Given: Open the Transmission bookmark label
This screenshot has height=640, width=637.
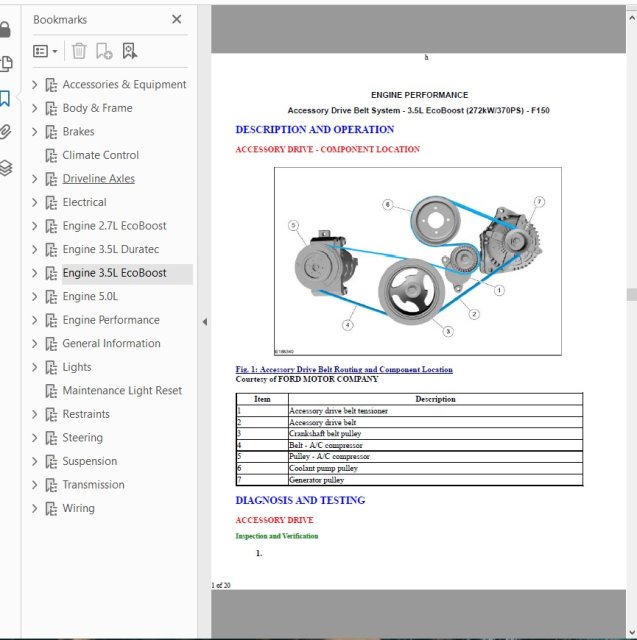Looking at the screenshot, I should (93, 485).
